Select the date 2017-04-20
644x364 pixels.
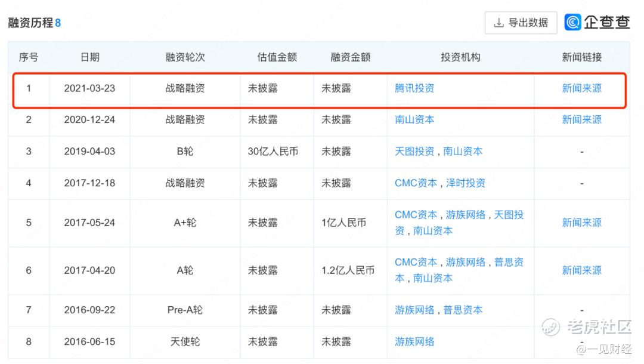click(89, 270)
